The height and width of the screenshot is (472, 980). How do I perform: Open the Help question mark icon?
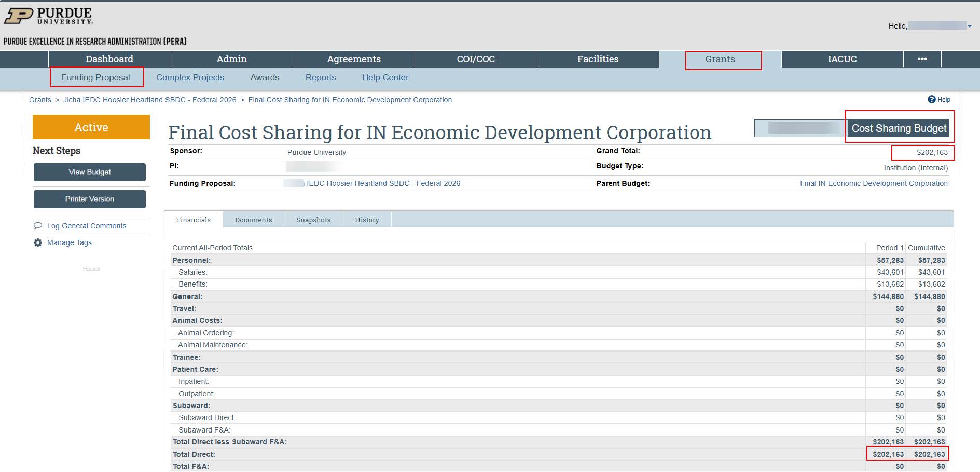coord(932,99)
